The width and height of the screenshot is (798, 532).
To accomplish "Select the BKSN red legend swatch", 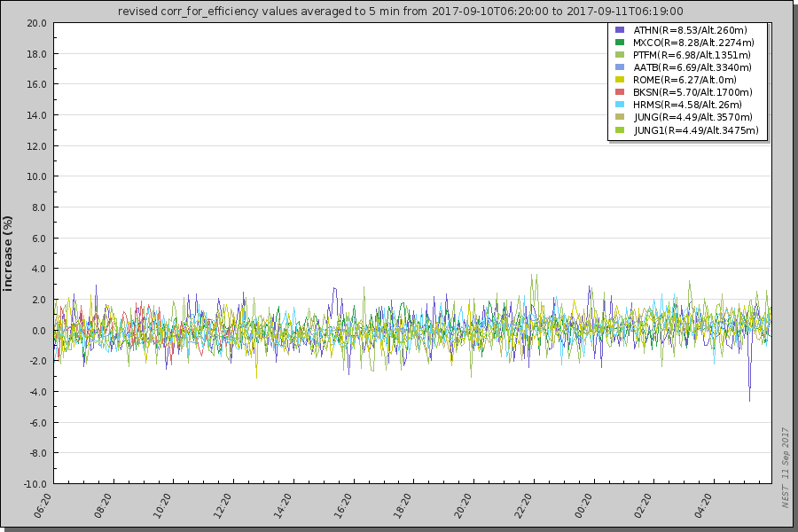I will (620, 92).
